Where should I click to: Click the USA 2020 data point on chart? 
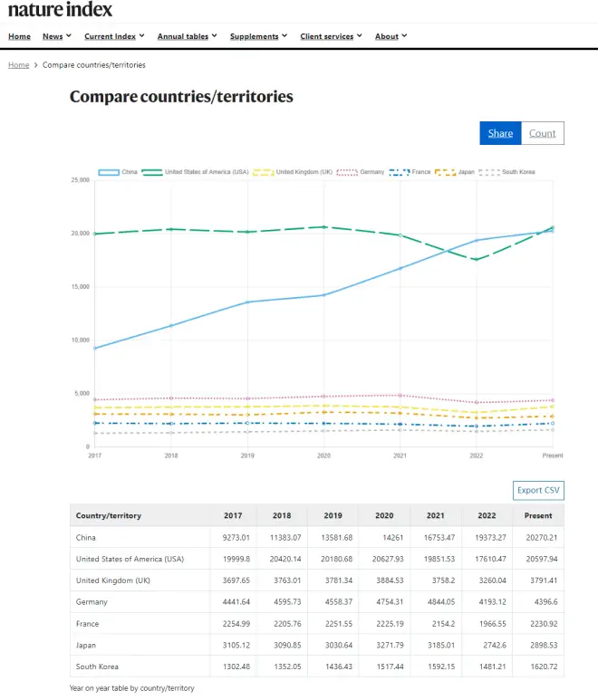324,227
